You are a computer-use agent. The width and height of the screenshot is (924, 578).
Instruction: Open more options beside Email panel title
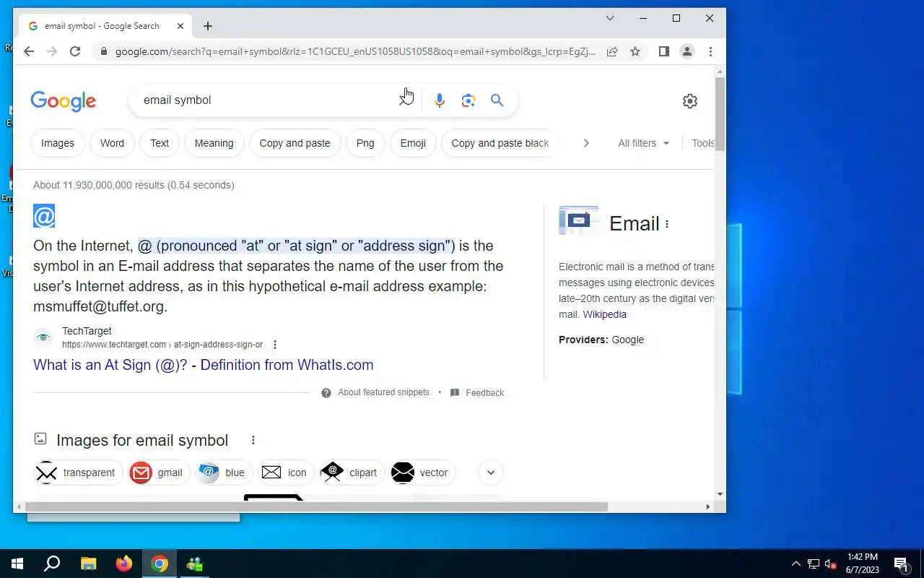(x=667, y=224)
